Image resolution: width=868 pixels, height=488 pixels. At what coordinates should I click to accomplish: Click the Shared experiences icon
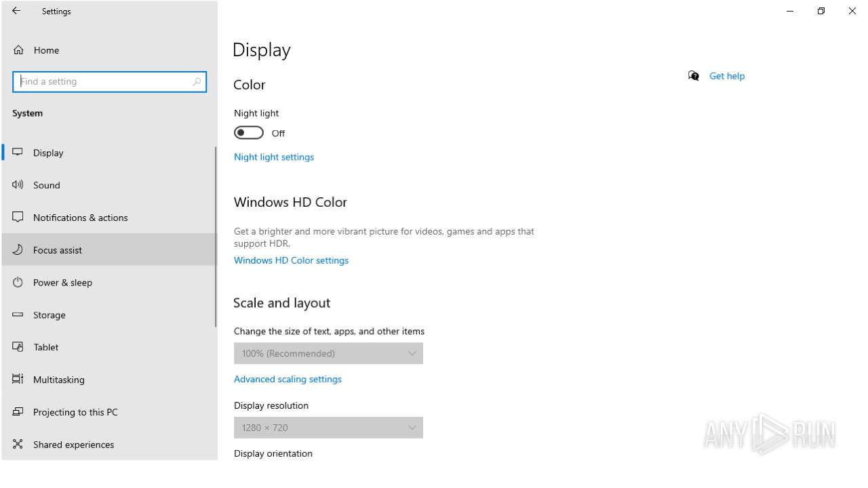coord(18,444)
